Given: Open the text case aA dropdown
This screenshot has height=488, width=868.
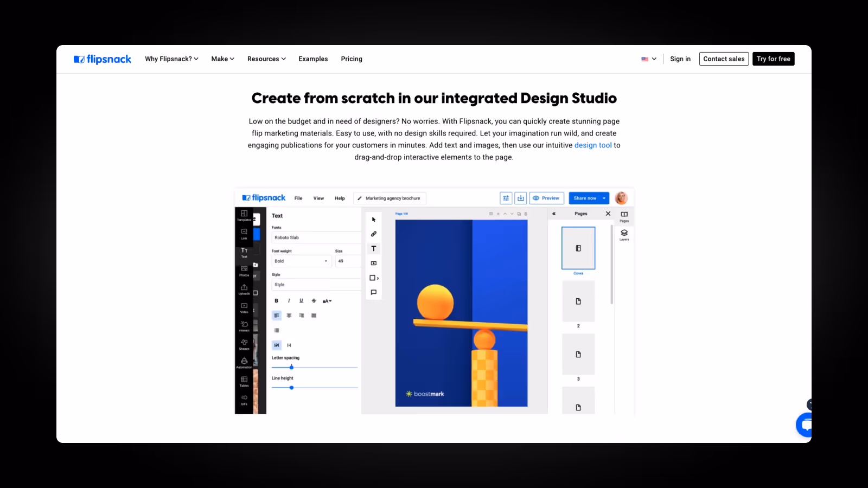Looking at the screenshot, I should coord(327,301).
